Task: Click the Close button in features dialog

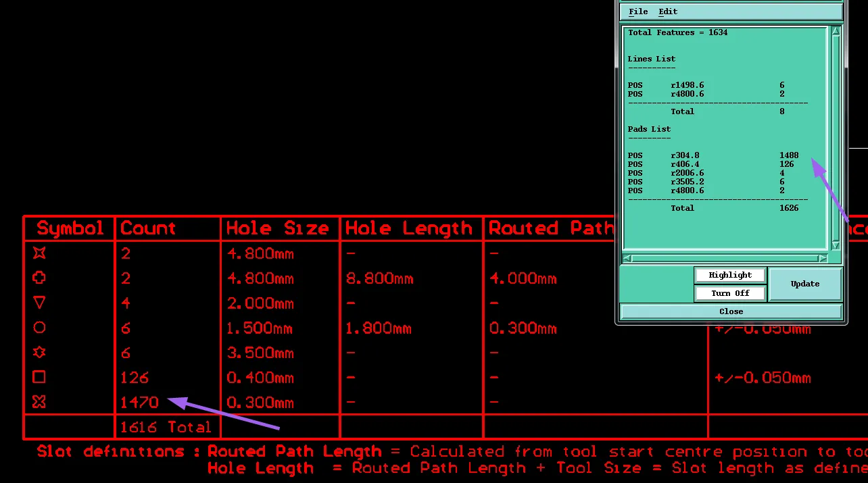Action: pyautogui.click(x=731, y=311)
